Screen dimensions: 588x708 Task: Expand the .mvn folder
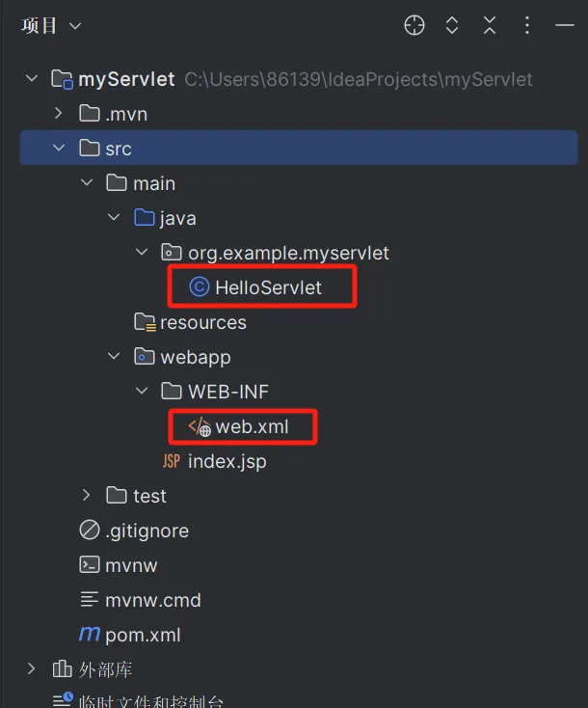[58, 113]
